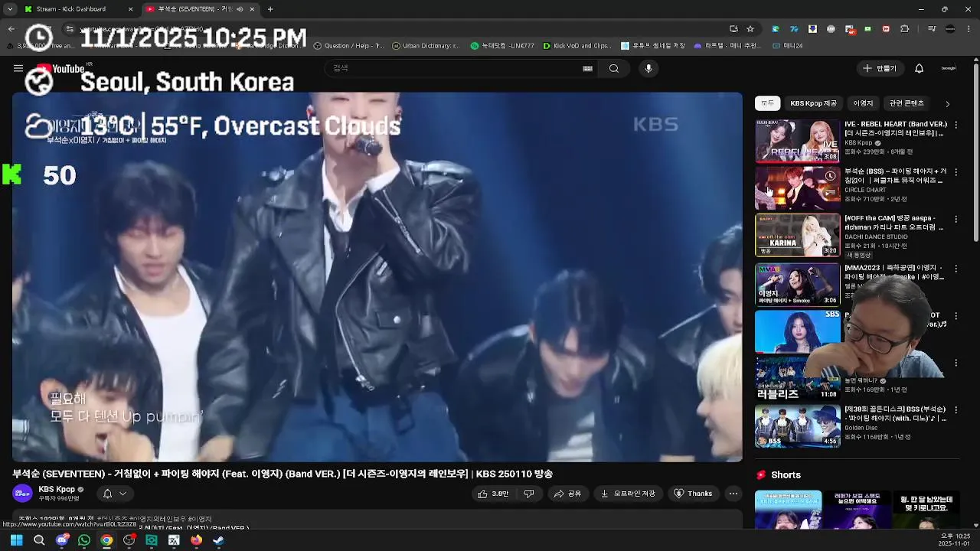Open WhatsApp from the taskbar

[x=84, y=540]
